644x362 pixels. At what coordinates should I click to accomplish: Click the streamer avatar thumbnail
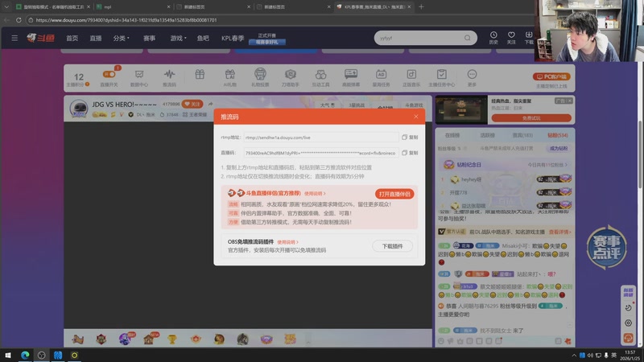(x=78, y=109)
